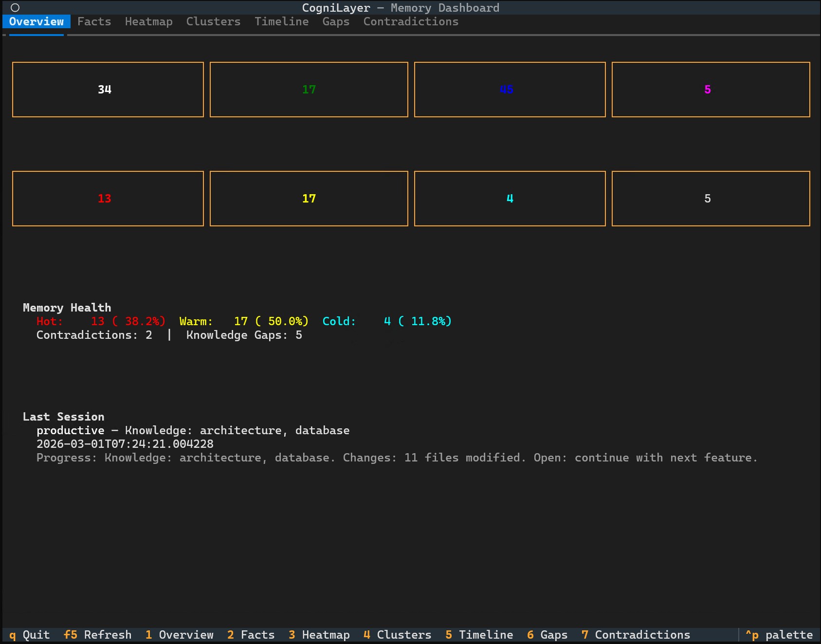Click 5 Timeline in the footer
Image resolution: width=821 pixels, height=644 pixels.
(479, 635)
